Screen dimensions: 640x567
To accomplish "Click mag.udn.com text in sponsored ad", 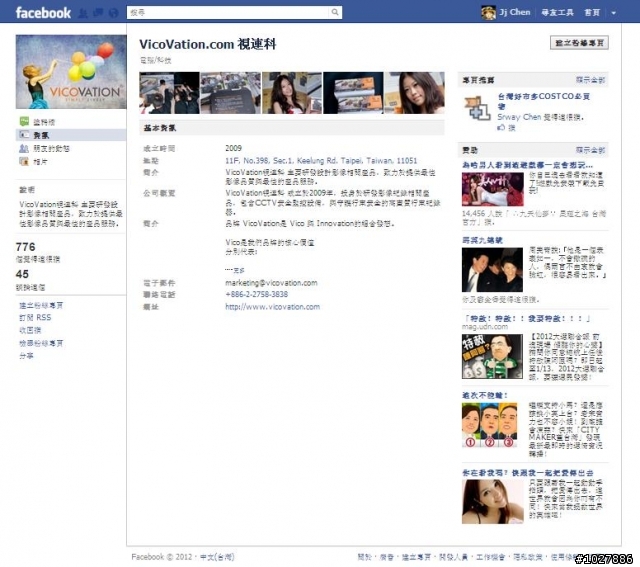I will click(485, 327).
